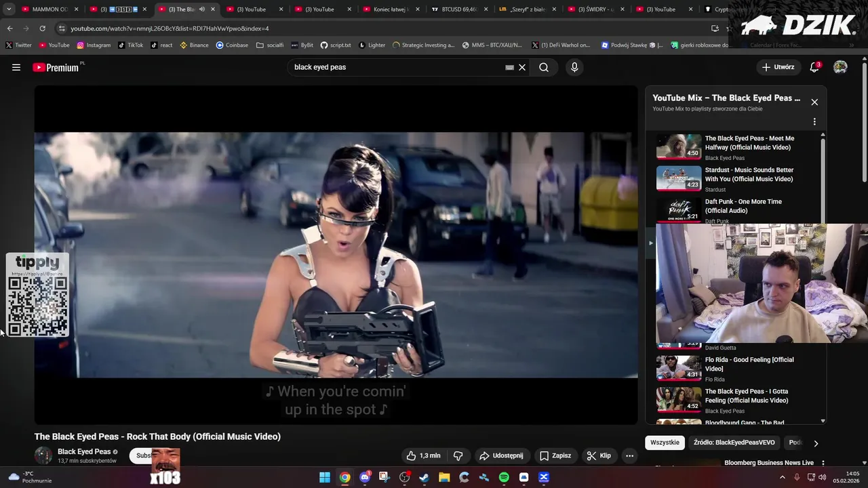
Task: Open options for Bloomberg Business News Live
Action: tap(823, 464)
